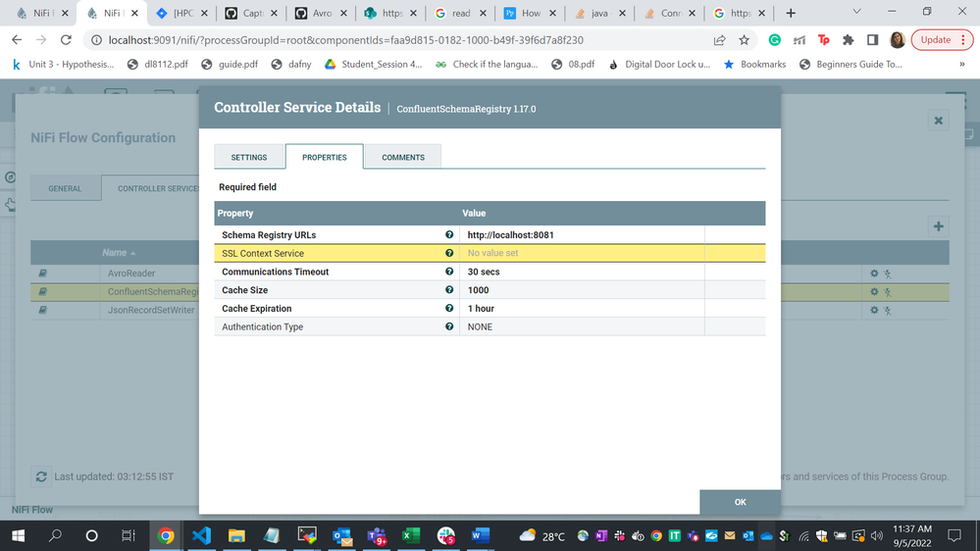
Task: Bookmark this page with the star icon
Action: click(x=744, y=40)
